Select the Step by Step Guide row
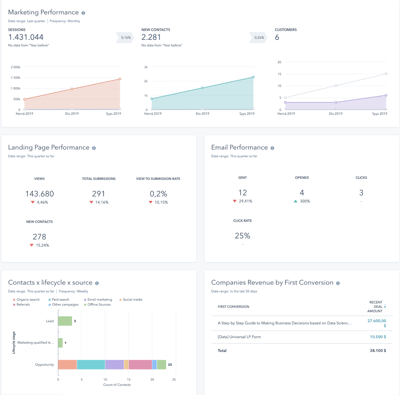400x395 pixels. pos(302,323)
